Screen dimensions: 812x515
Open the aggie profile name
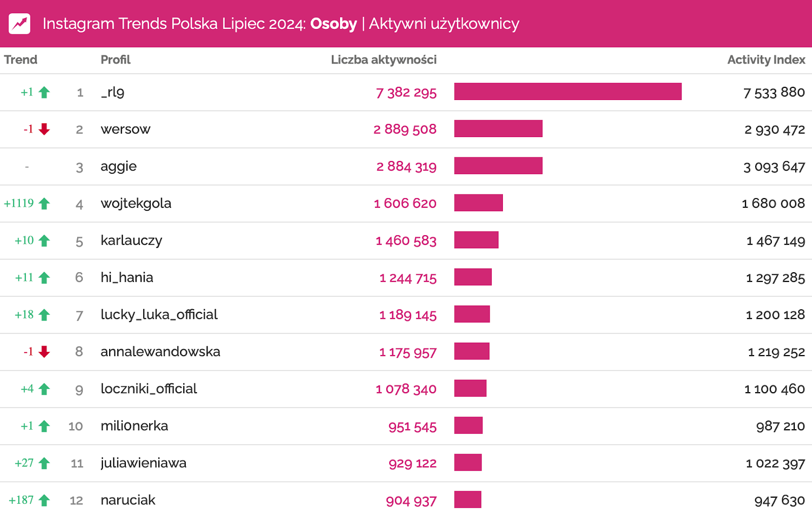[x=119, y=167]
